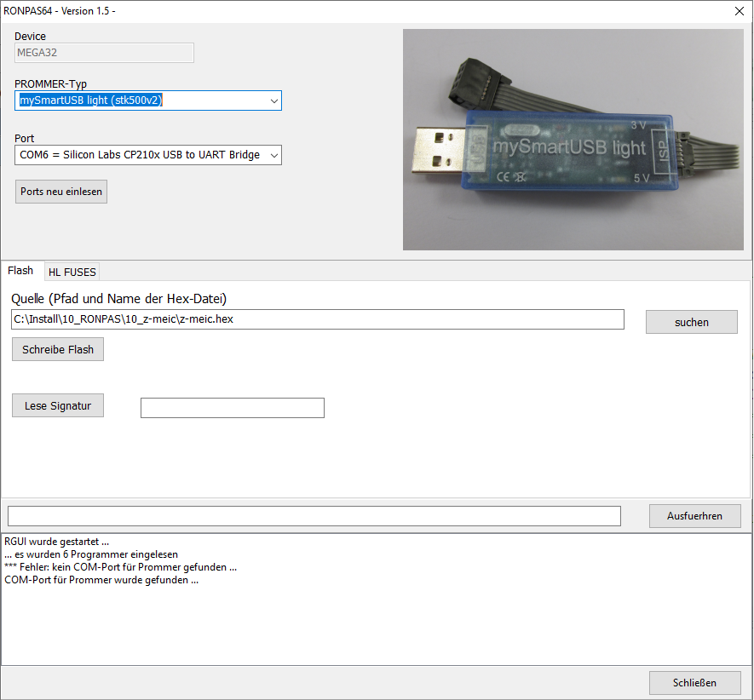The image size is (754, 700).
Task: Click the 'Device' label
Action: coord(30,37)
